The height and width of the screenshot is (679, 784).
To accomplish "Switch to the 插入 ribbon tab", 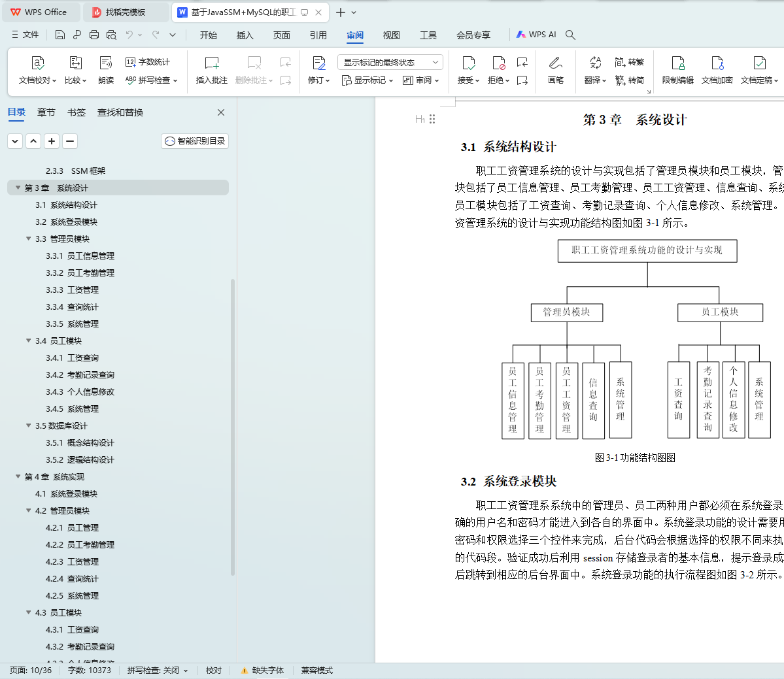I will 245,35.
